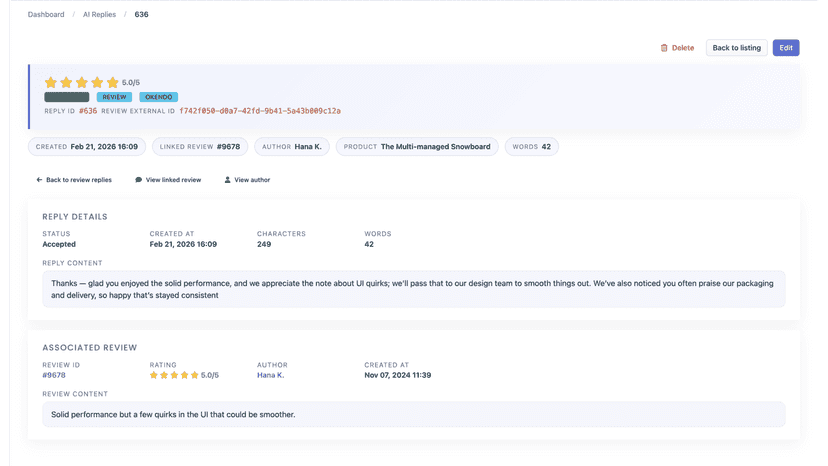Click the review content text box
Screen dimensions: 828x466
point(413,415)
